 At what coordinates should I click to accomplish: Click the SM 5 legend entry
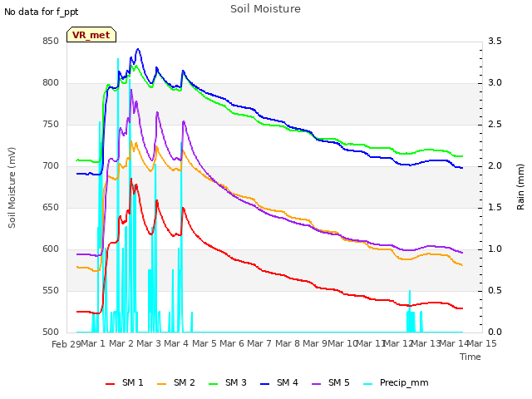pos(331,382)
